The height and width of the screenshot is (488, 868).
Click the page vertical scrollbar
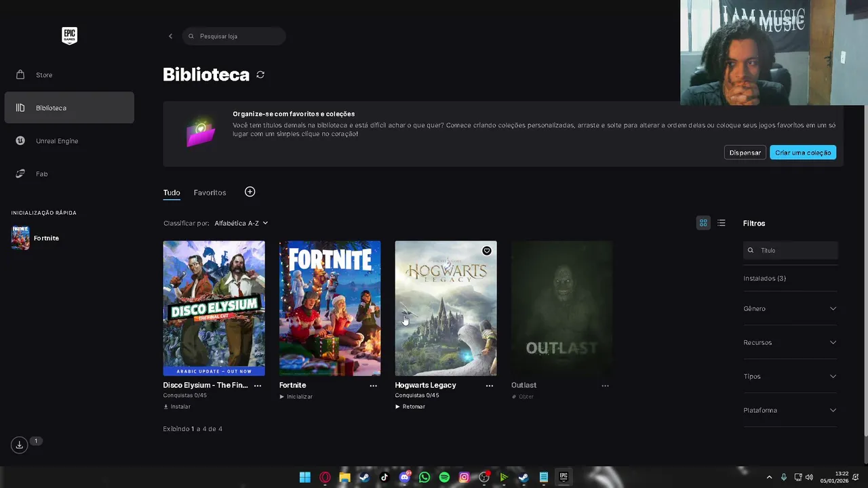tap(865, 271)
